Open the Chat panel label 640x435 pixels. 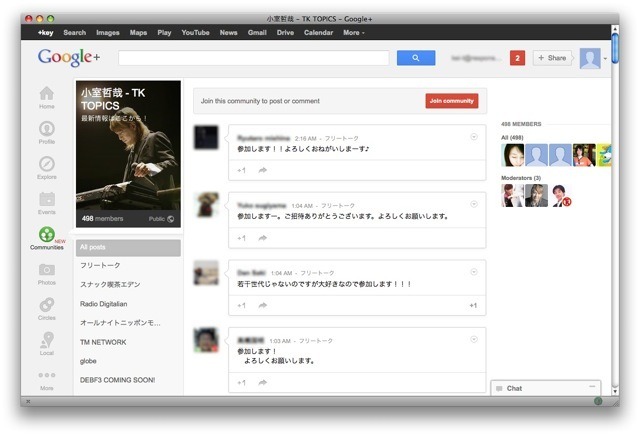click(x=514, y=388)
